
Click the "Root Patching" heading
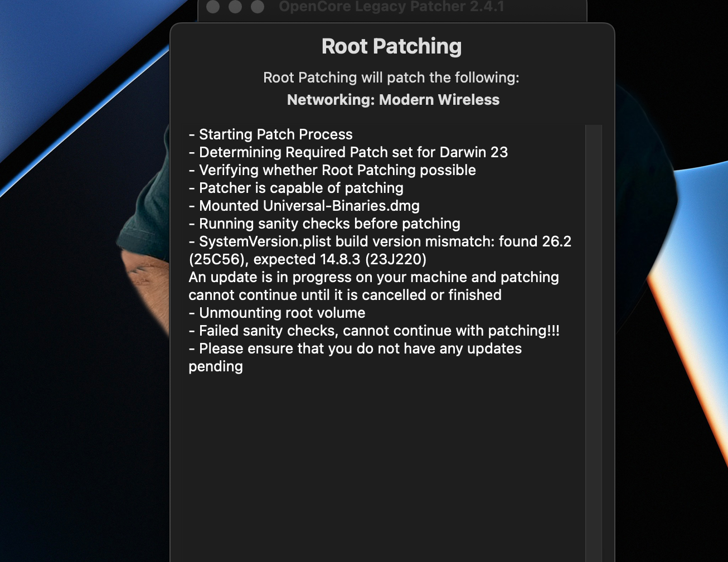click(x=392, y=46)
